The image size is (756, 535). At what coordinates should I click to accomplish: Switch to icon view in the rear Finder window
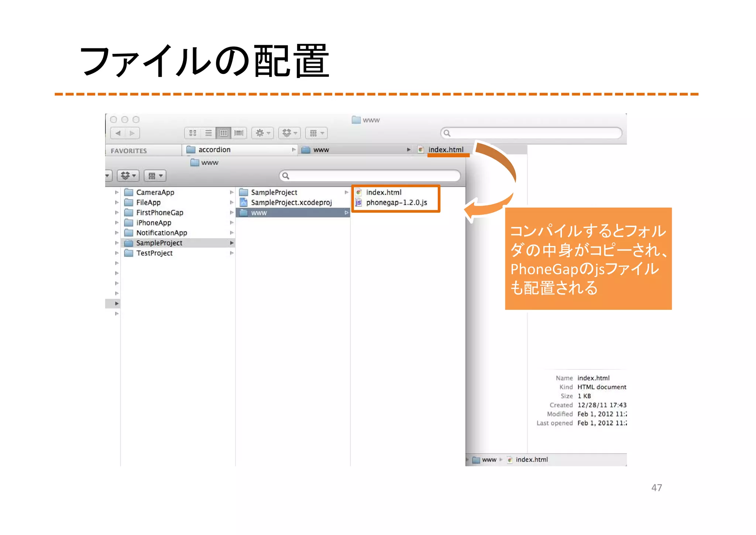pos(193,133)
